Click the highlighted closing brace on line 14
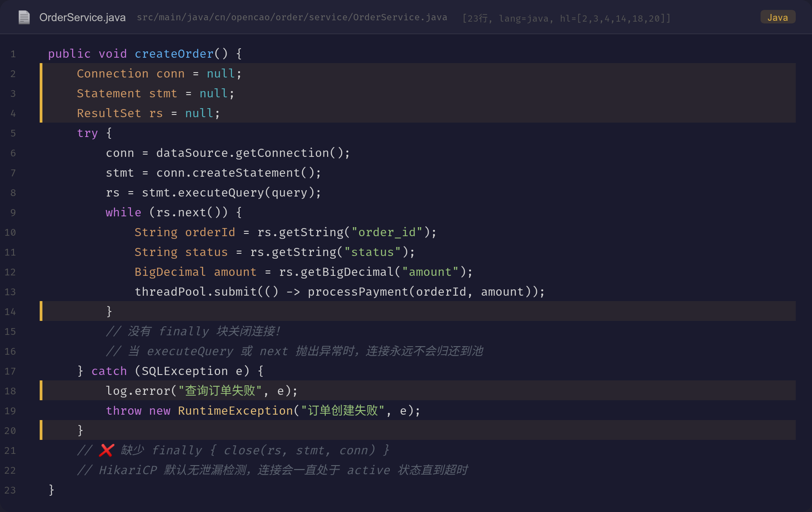The image size is (812, 512). pyautogui.click(x=109, y=311)
